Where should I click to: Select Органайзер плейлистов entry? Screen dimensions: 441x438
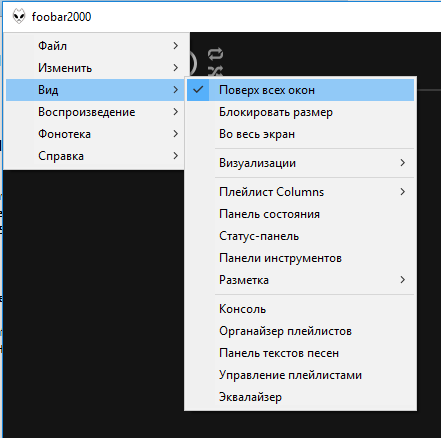300,331
